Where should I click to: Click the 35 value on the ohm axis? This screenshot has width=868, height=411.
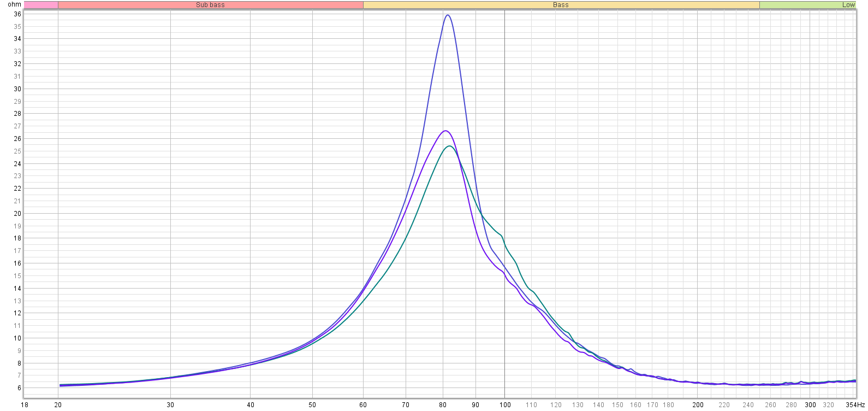tap(17, 27)
